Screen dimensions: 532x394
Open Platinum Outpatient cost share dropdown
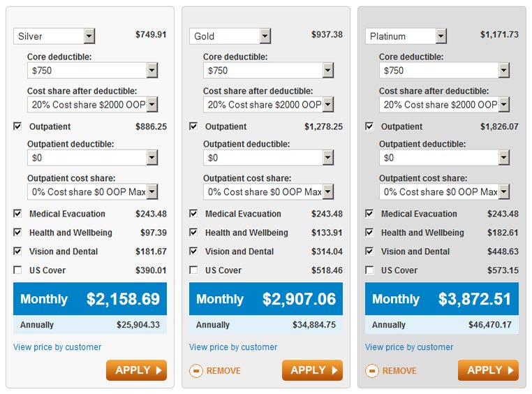click(x=444, y=191)
